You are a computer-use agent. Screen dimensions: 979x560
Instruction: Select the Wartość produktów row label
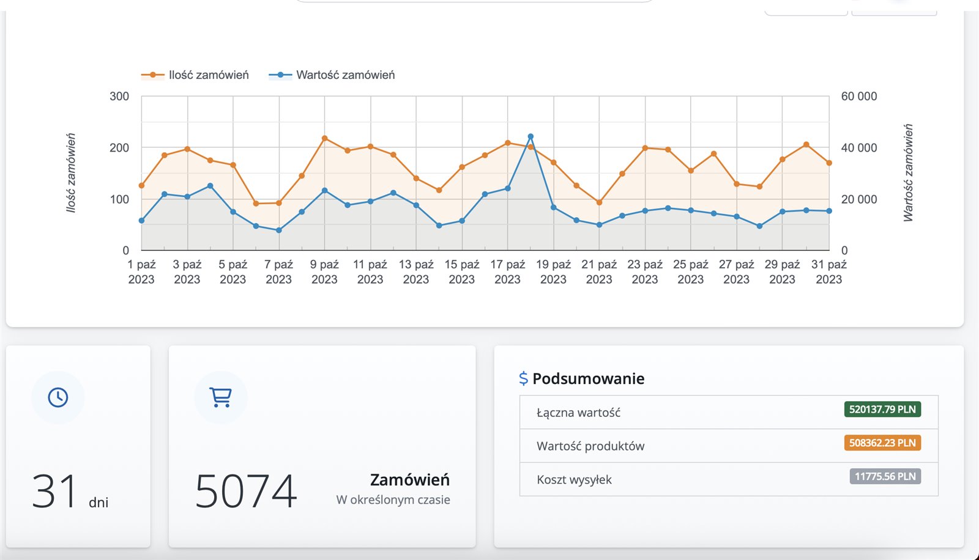590,446
